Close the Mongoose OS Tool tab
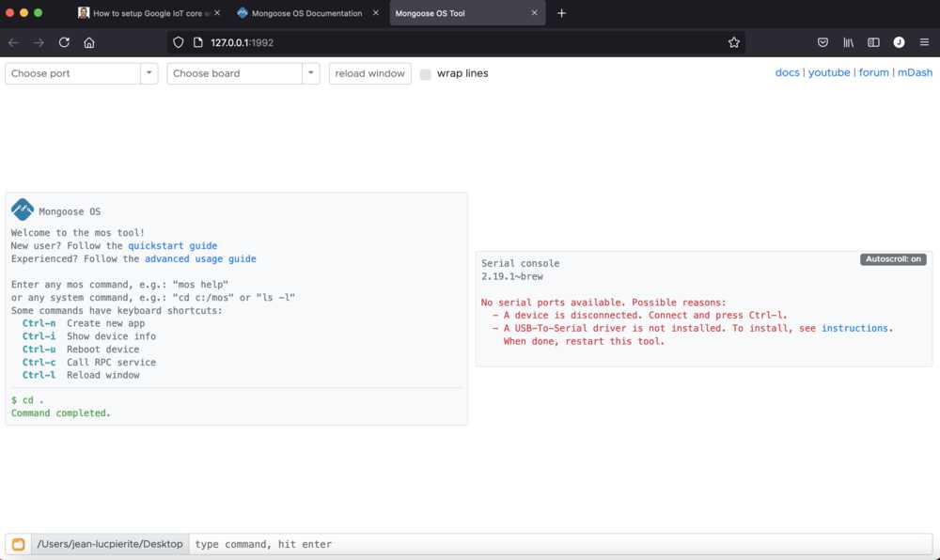 (534, 12)
